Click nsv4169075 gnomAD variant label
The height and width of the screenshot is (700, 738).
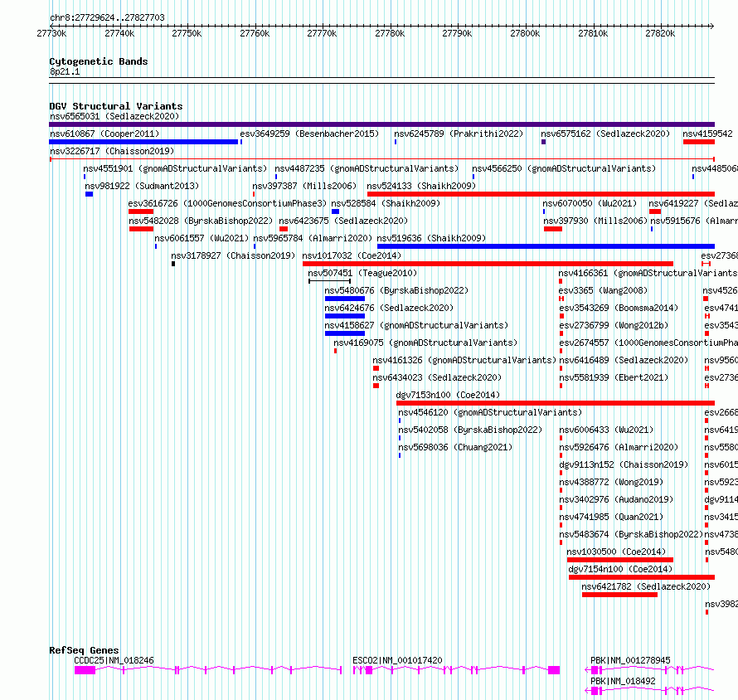click(425, 343)
